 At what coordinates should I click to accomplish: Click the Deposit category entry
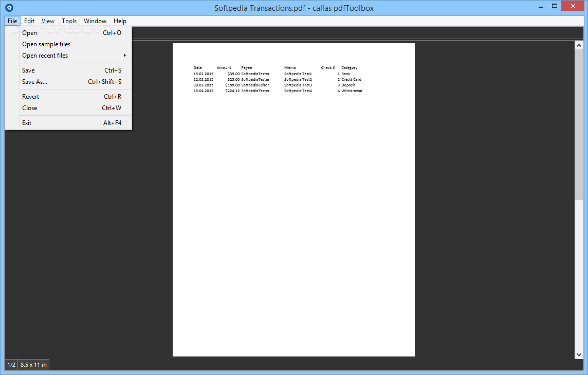coord(348,85)
